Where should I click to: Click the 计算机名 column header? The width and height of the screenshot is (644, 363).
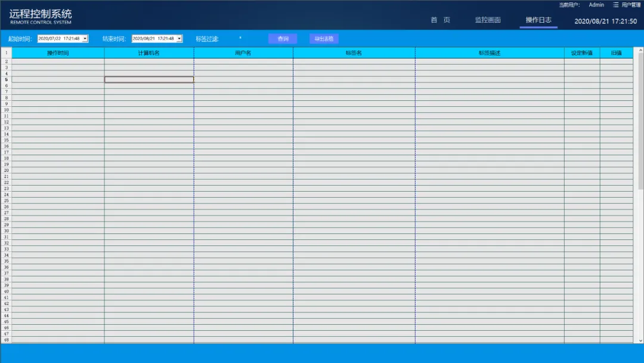148,53
